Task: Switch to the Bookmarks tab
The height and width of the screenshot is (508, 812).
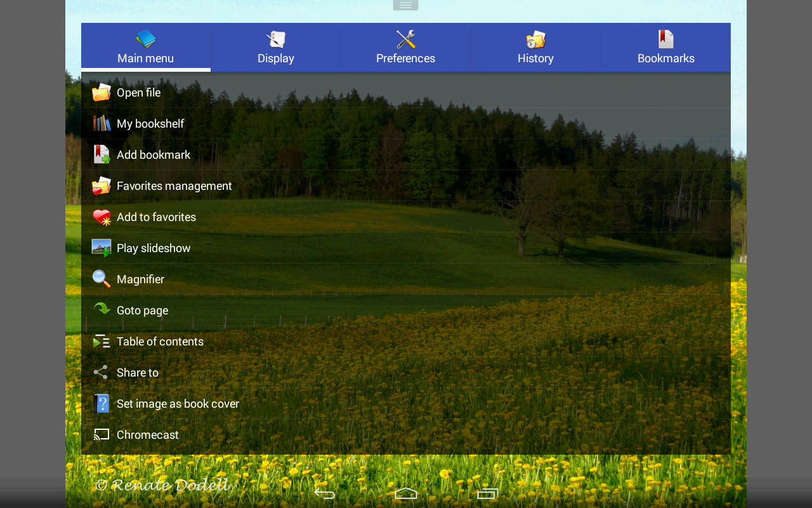Action: coord(665,48)
